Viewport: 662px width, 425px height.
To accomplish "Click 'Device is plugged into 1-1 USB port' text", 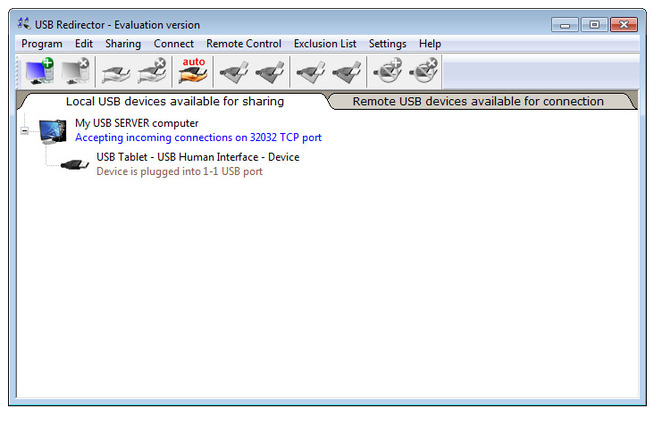I will coord(179,171).
